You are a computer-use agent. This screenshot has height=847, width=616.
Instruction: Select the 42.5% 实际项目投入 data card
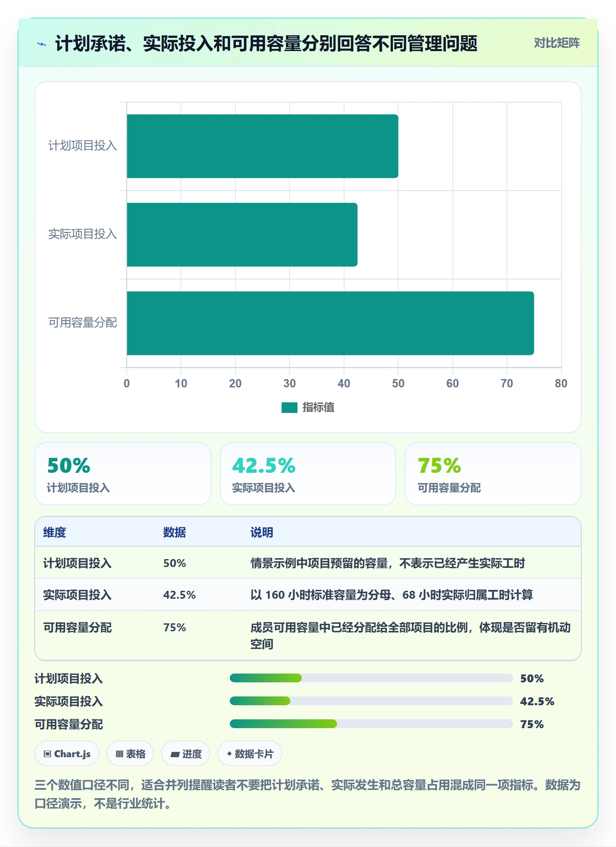coord(308,474)
